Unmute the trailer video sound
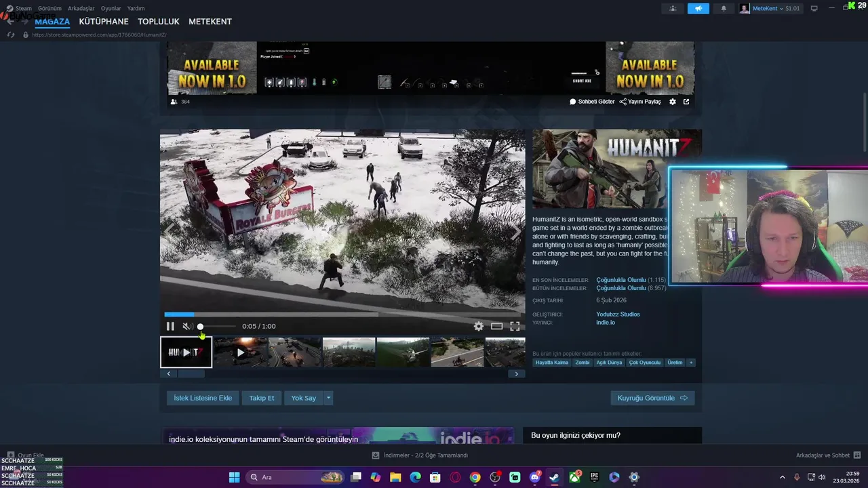This screenshot has height=488, width=868. point(187,326)
